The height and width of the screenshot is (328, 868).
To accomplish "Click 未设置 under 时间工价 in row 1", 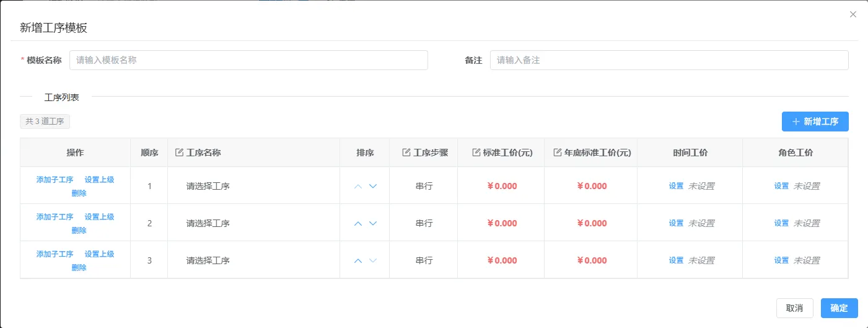I will tap(701, 186).
